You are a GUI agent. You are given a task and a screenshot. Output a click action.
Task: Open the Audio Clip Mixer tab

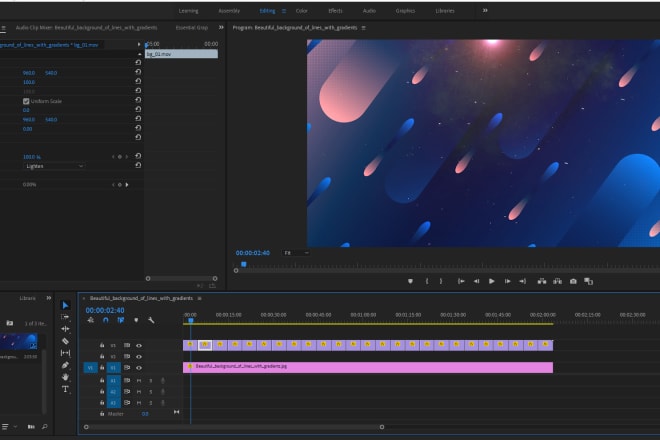coord(86,27)
